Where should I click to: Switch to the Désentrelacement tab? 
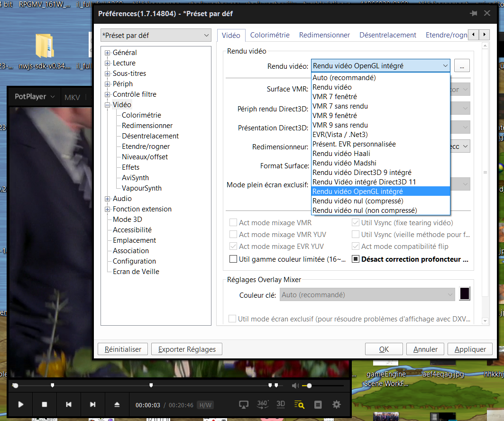click(388, 35)
